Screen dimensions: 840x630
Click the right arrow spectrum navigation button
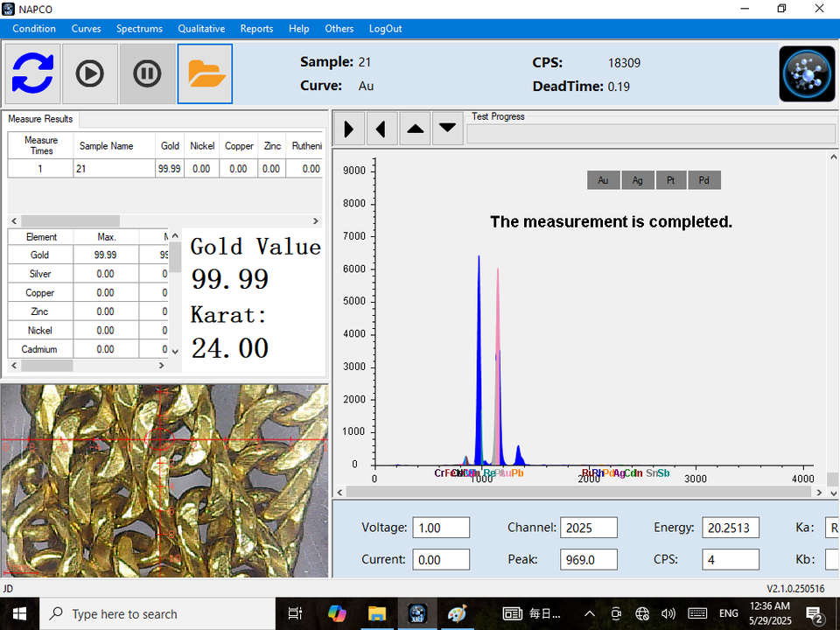[x=349, y=129]
